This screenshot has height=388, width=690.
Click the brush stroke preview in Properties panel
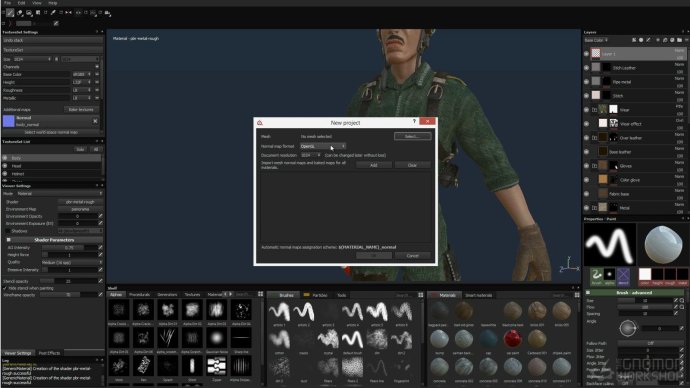pyautogui.click(x=610, y=244)
